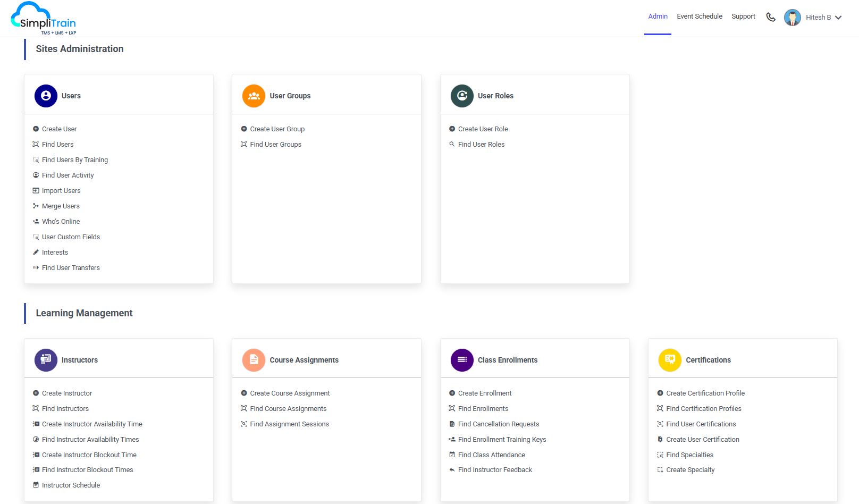Image resolution: width=859 pixels, height=504 pixels.
Task: Go to Support in top navigation
Action: (743, 16)
